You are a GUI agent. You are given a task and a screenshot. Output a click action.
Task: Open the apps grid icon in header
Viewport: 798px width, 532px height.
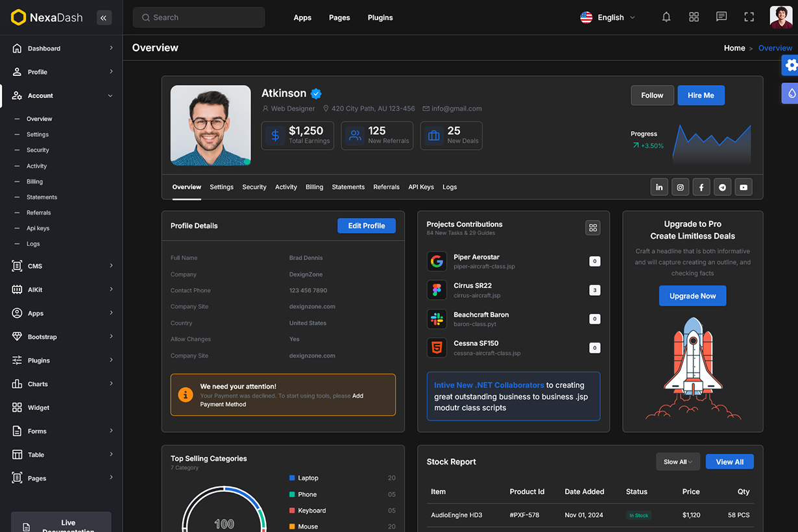[694, 18]
